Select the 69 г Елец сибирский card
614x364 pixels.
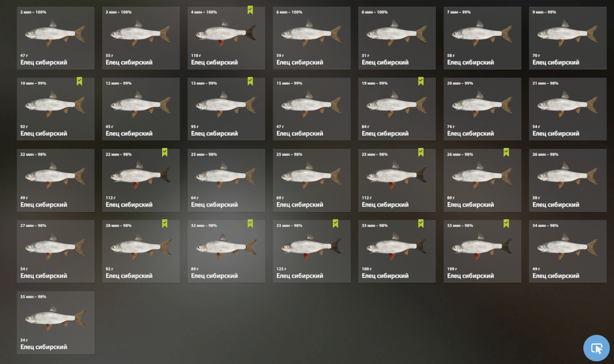(312, 180)
